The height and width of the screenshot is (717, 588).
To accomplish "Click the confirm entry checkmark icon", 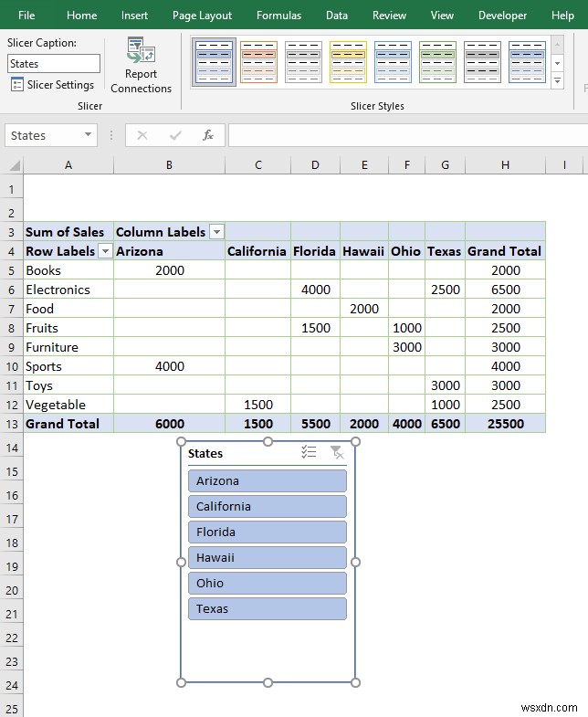I will pos(175,135).
